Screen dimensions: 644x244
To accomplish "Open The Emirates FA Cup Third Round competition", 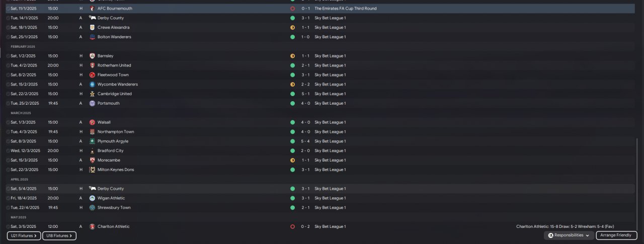I will [x=345, y=9].
